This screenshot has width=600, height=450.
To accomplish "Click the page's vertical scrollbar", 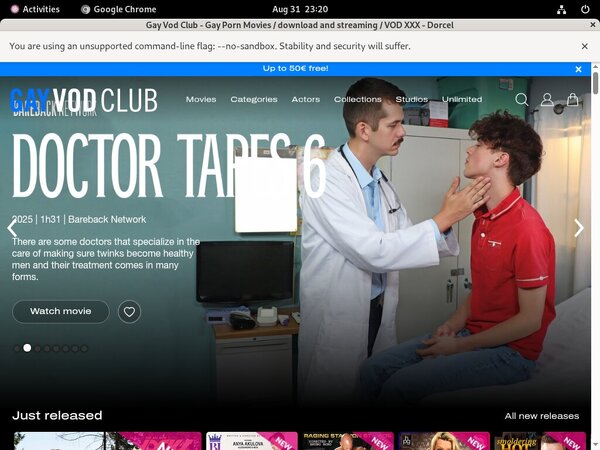I will [x=595, y=250].
